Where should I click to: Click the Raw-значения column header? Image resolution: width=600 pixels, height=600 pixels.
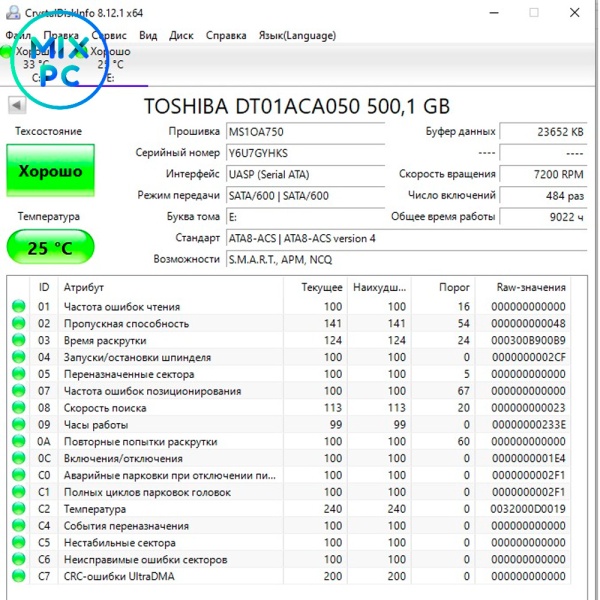(523, 287)
